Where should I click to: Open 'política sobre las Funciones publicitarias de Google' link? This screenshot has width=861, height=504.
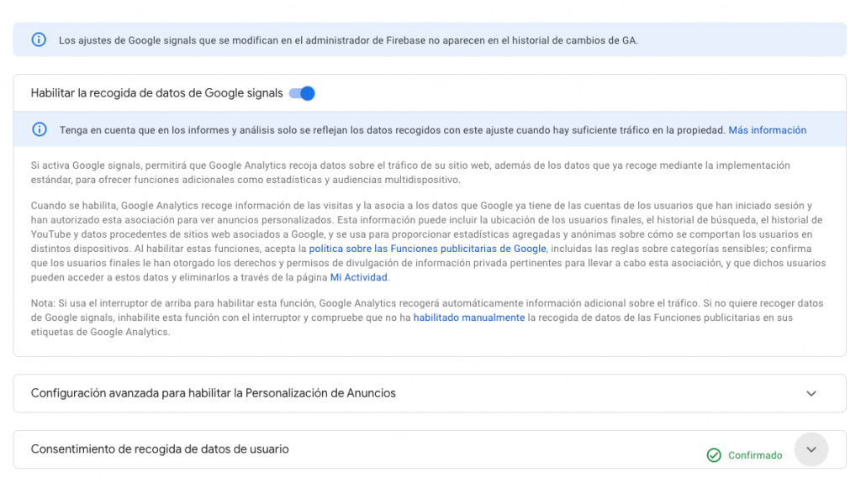pyautogui.click(x=427, y=249)
